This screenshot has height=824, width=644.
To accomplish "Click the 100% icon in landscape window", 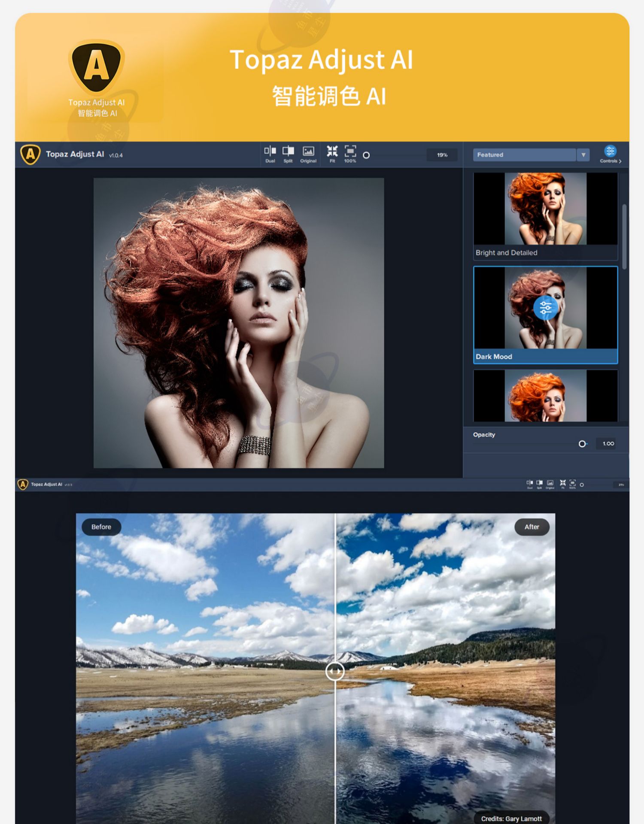I will coord(572,484).
